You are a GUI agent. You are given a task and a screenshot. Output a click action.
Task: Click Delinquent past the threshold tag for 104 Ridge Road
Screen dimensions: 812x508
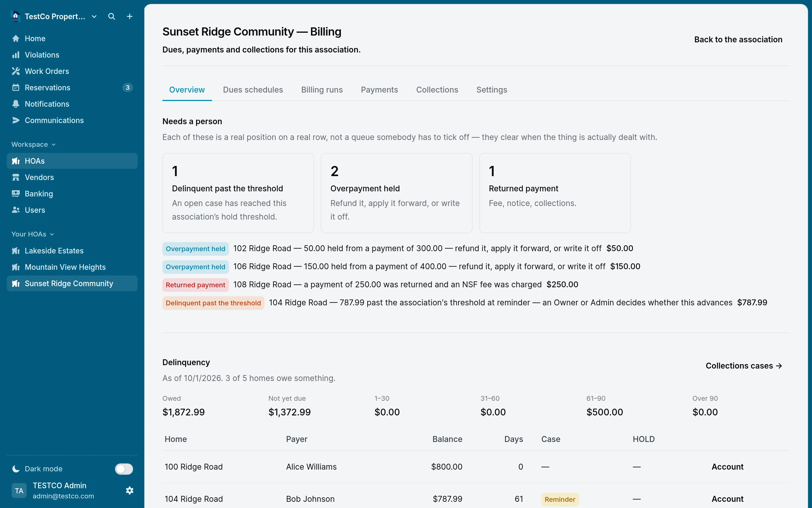tap(213, 303)
